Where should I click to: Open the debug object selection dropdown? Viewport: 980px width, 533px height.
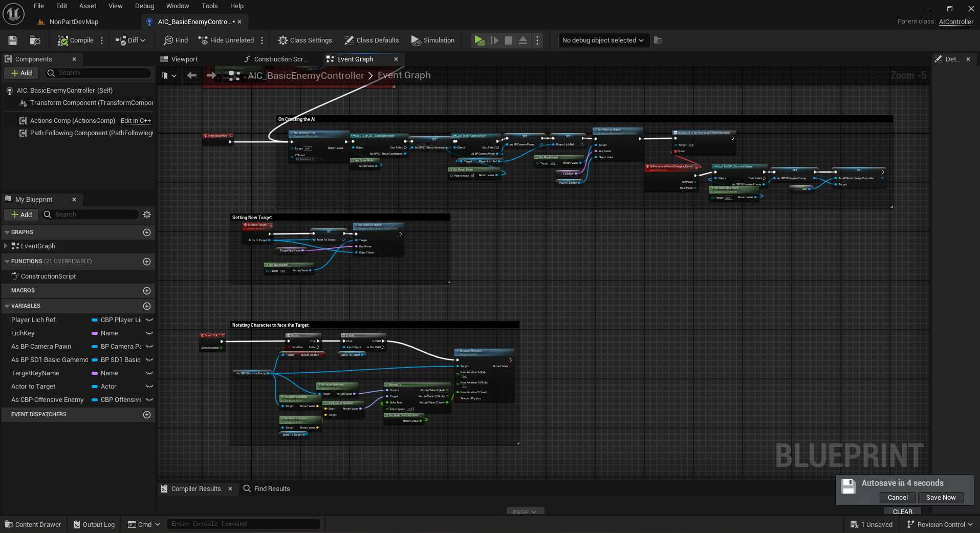pyautogui.click(x=603, y=40)
